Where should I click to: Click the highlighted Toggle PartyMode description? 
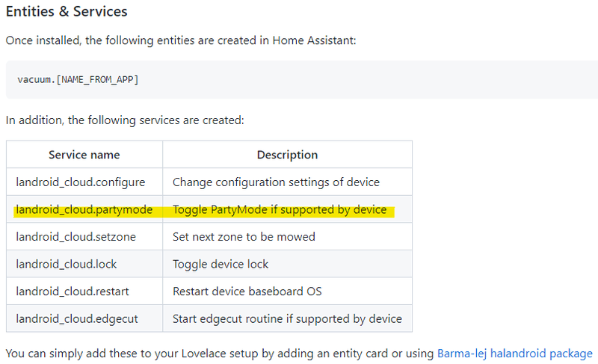(x=280, y=209)
